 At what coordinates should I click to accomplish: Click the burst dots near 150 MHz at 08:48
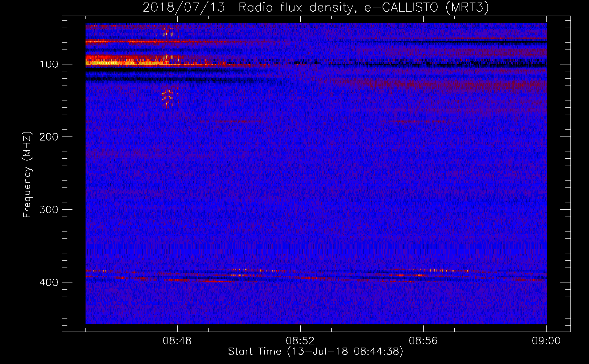[168, 98]
